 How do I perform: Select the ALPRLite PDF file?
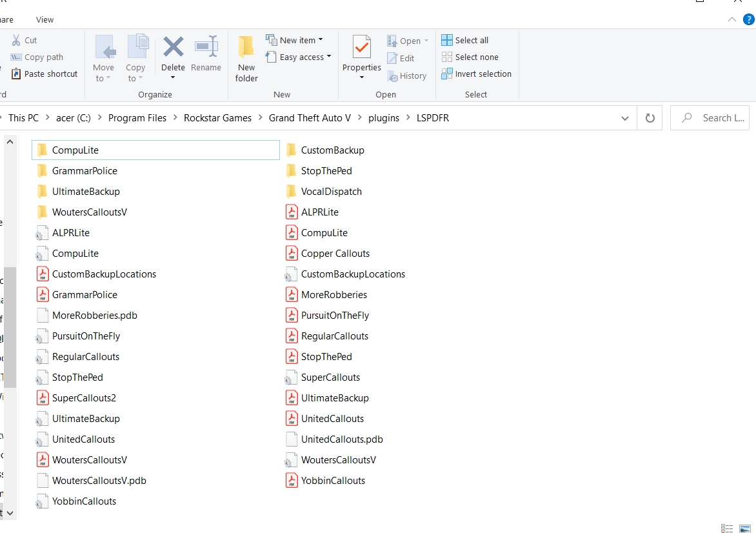coord(312,212)
